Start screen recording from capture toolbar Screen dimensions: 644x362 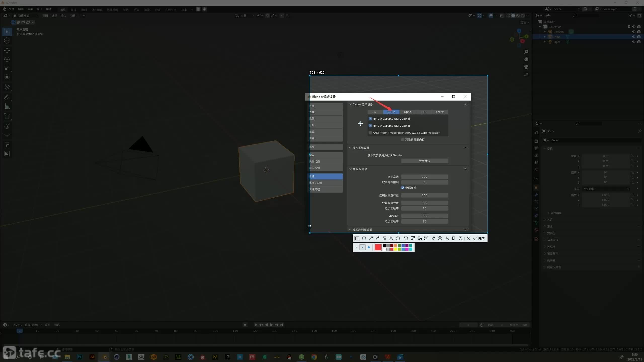[x=440, y=238]
